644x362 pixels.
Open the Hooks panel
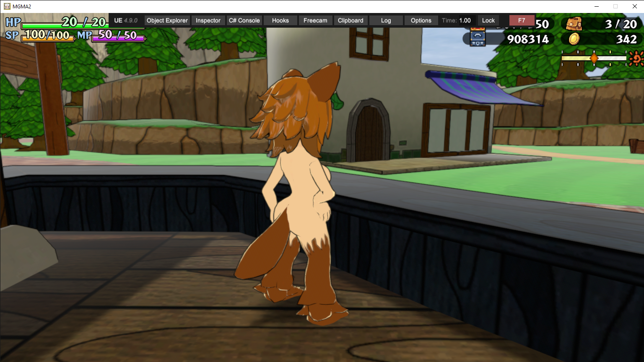tap(280, 21)
